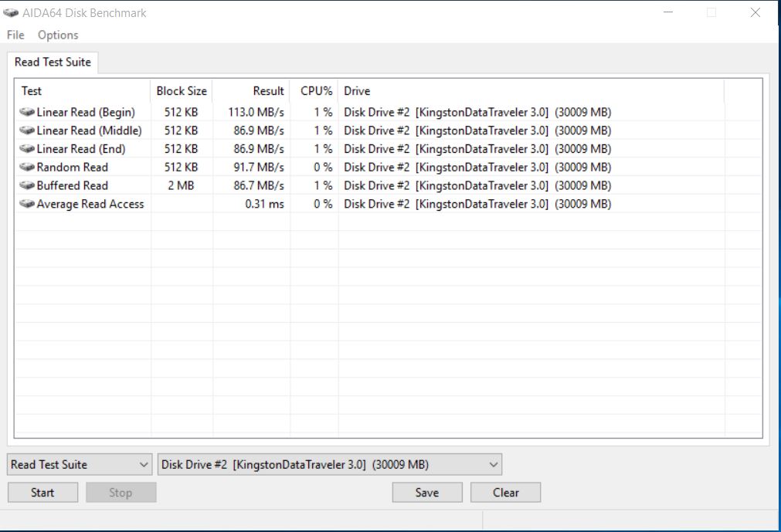Viewport: 781px width, 532px height.
Task: Click the 86.7 MB/s result value
Action: tap(259, 185)
